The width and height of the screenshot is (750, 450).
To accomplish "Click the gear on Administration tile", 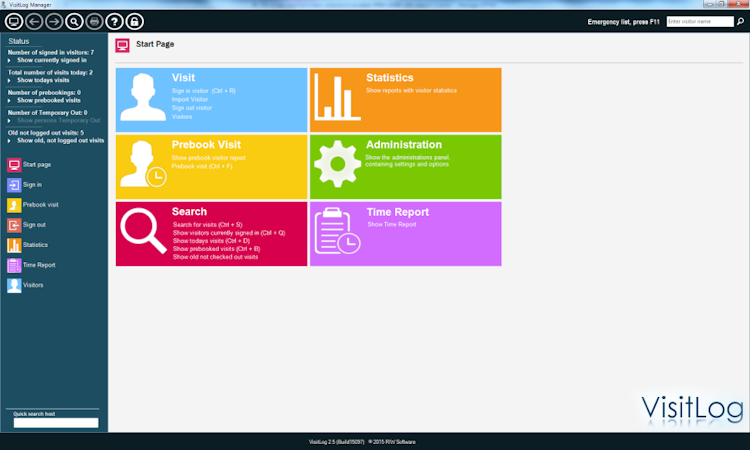I will coord(337,164).
